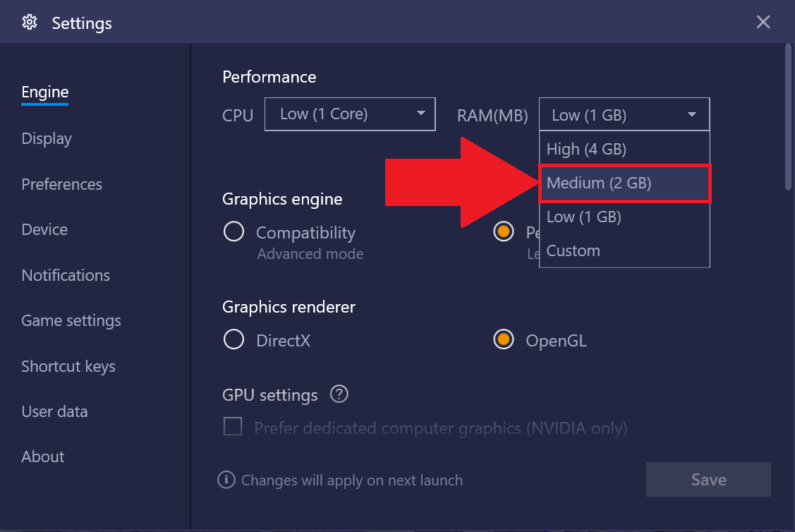This screenshot has height=532, width=795.
Task: Go to the Shortcut keys section
Action: click(x=68, y=366)
